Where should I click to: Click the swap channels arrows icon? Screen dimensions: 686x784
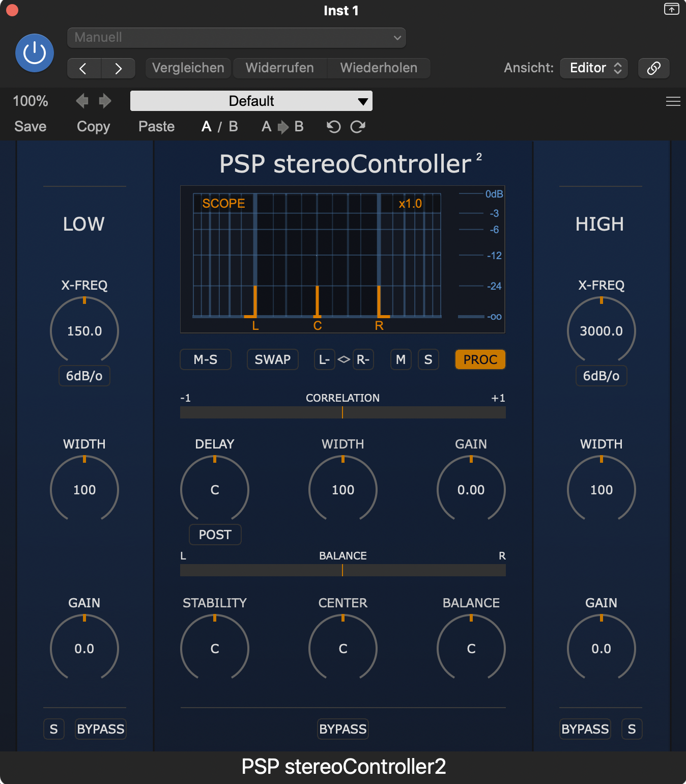(344, 359)
